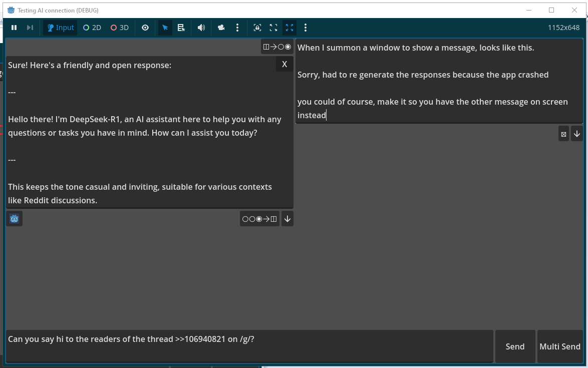The width and height of the screenshot is (588, 368).
Task: Maximize the Testing AI connection window
Action: 551,10
